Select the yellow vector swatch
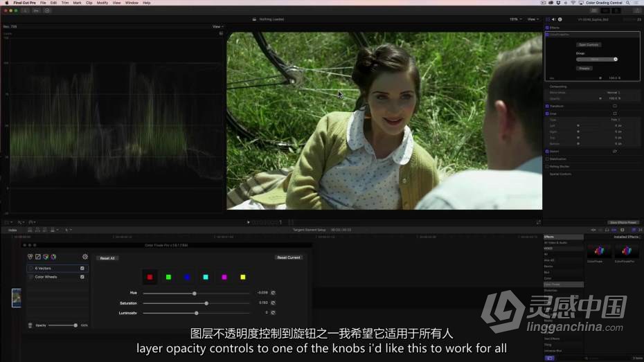The image size is (644, 362). 243,278
